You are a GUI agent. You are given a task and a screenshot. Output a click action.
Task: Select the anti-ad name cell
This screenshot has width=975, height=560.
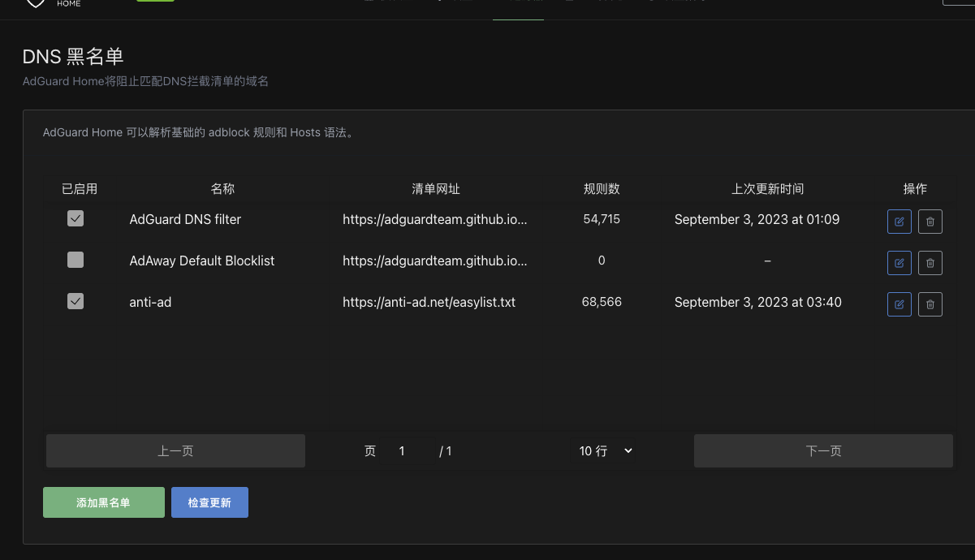point(150,302)
